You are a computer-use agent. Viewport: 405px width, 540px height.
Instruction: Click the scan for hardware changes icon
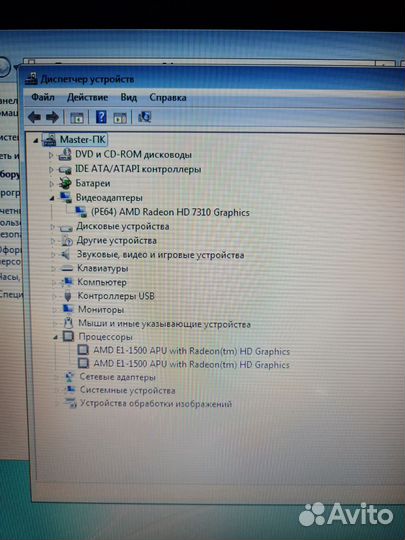point(144,117)
